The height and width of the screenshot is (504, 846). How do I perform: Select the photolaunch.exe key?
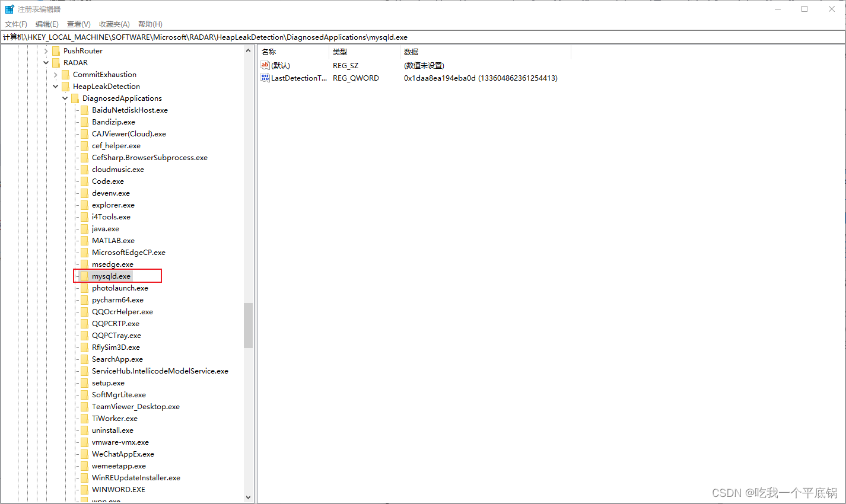pos(120,288)
